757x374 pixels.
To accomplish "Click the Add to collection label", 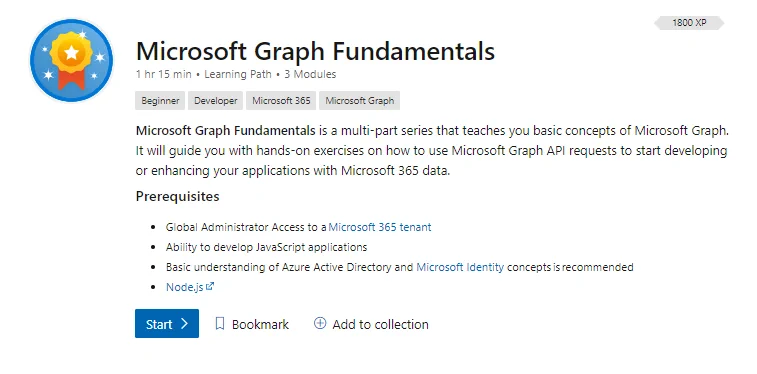I will 380,324.
